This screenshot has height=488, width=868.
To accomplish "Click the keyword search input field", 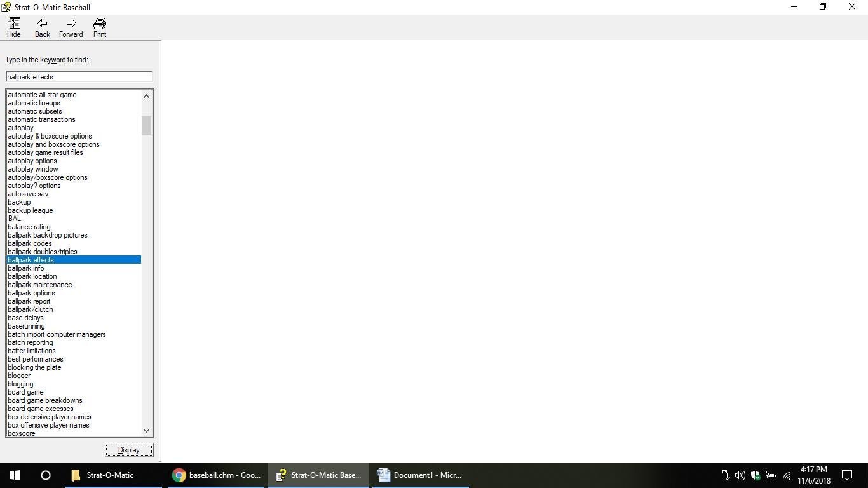I will (79, 77).
